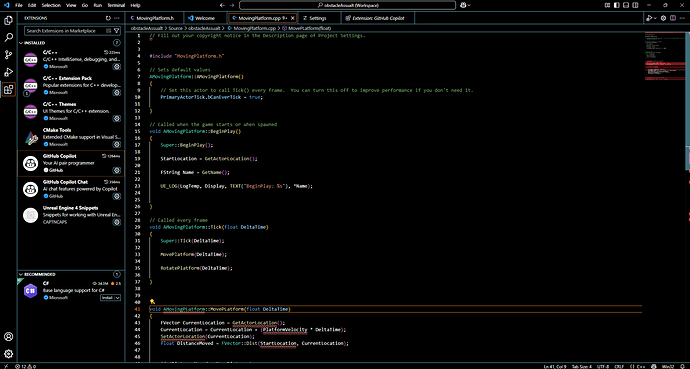
Task: Select the Extensions view icon
Action: (x=8, y=90)
